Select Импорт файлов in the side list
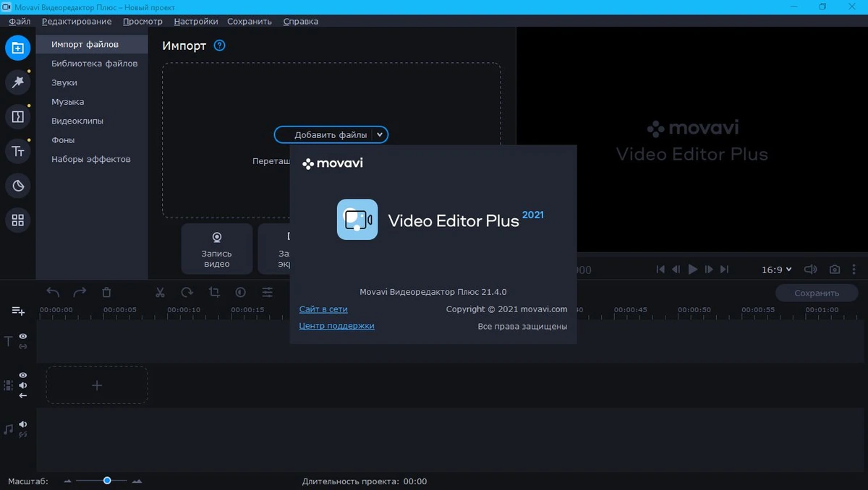868x490 pixels. pyautogui.click(x=92, y=45)
